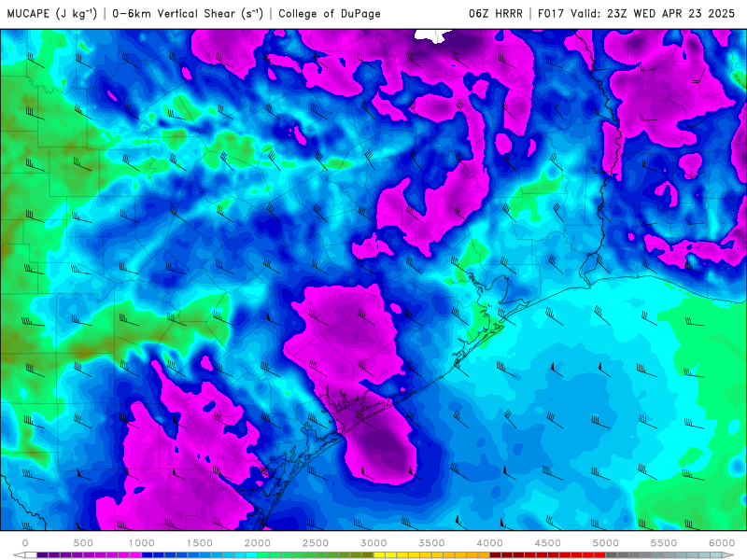Click the 5000 value on the color scale
Screen dimensions: 747x560
[605, 543]
